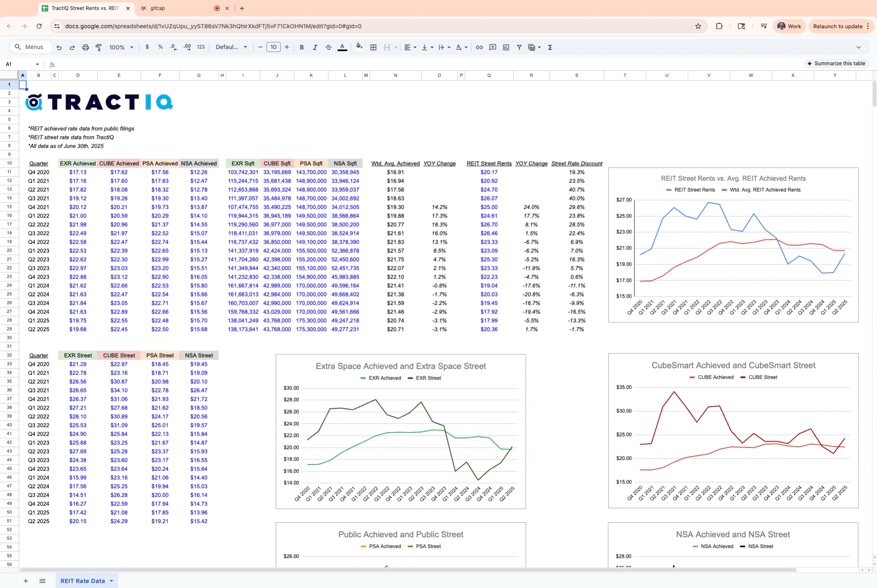Click the create filter icon

tap(519, 47)
